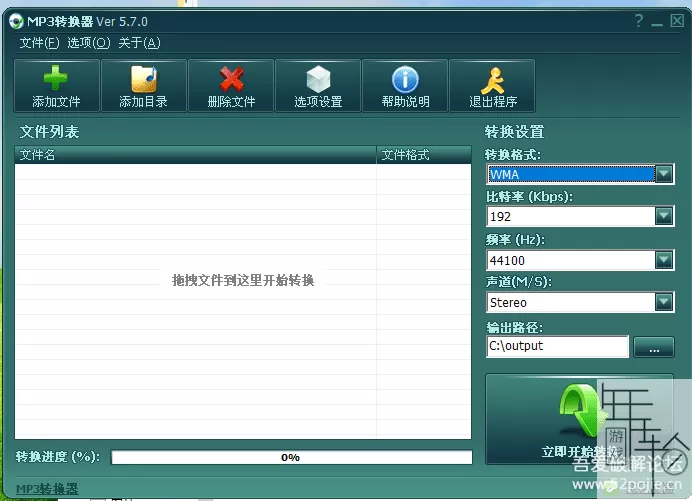Click the app logo in title bar

[x=16, y=21]
